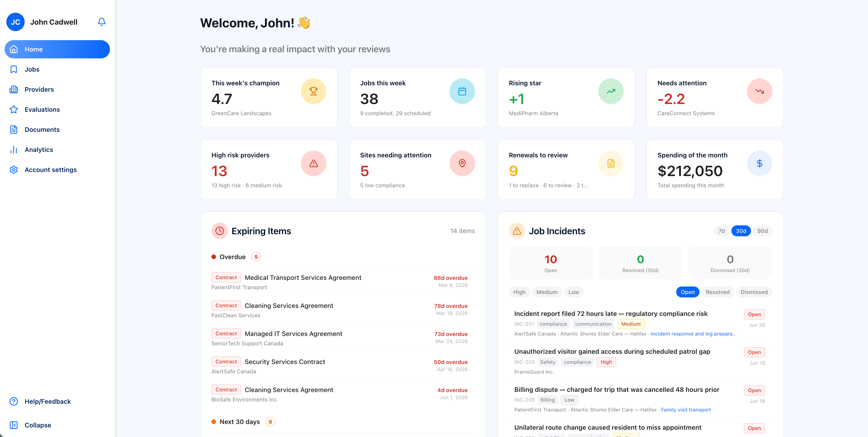868x437 pixels.
Task: Select the 90d incidents range
Action: (x=762, y=231)
